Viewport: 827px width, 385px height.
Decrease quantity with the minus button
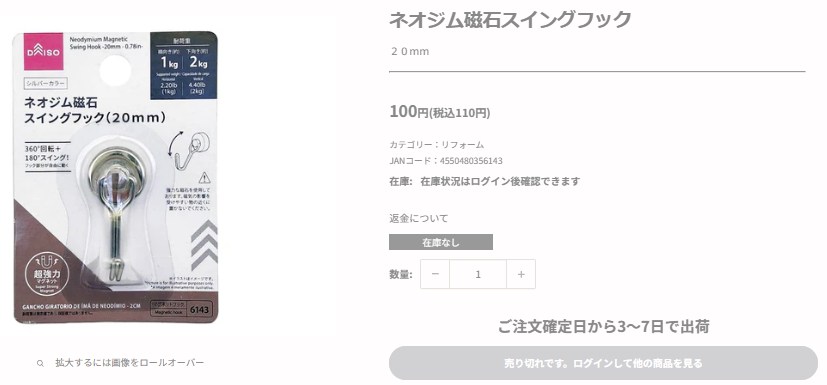tap(435, 274)
